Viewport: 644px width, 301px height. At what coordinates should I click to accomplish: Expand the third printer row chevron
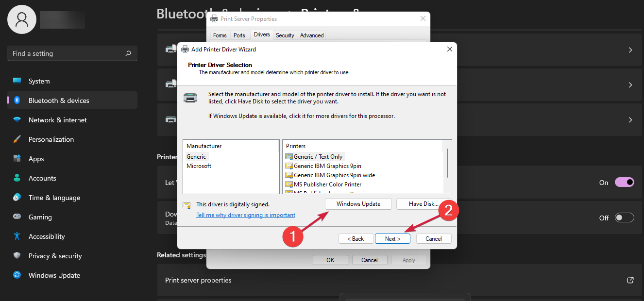click(x=630, y=120)
